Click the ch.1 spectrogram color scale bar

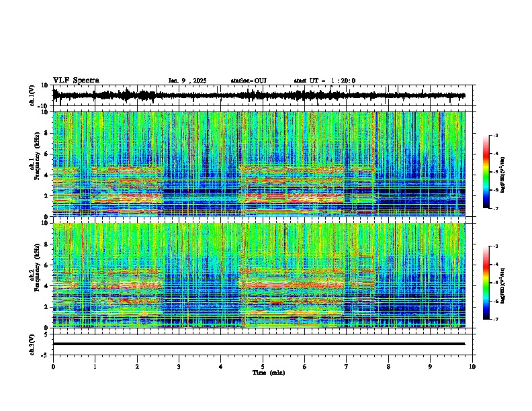tap(486, 172)
